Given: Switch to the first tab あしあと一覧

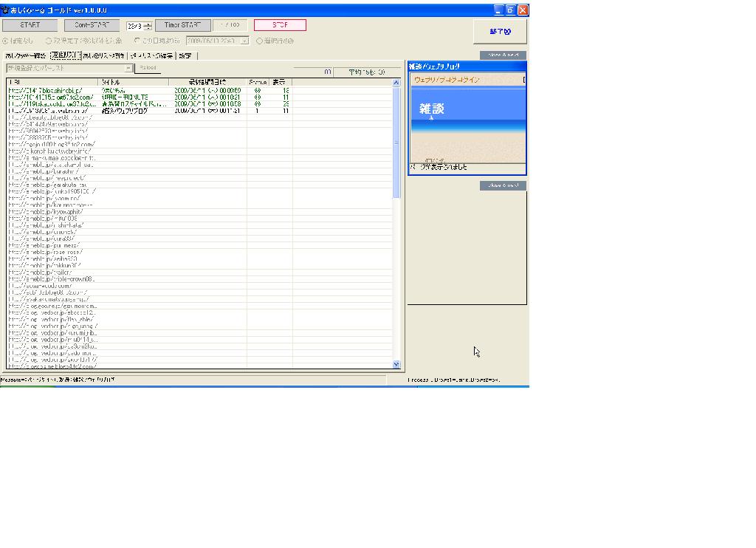Looking at the screenshot, I should pos(26,56).
